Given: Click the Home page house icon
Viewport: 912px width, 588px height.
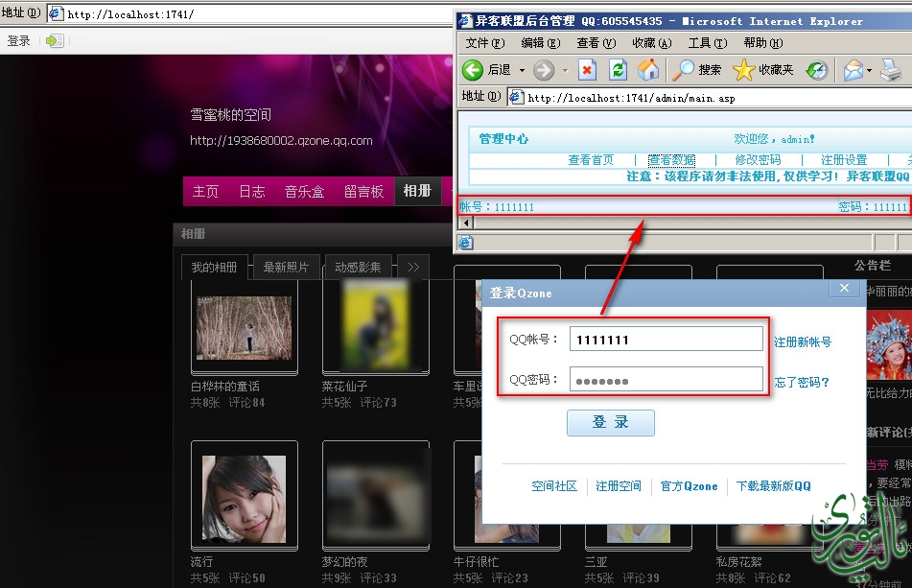Looking at the screenshot, I should (x=648, y=70).
